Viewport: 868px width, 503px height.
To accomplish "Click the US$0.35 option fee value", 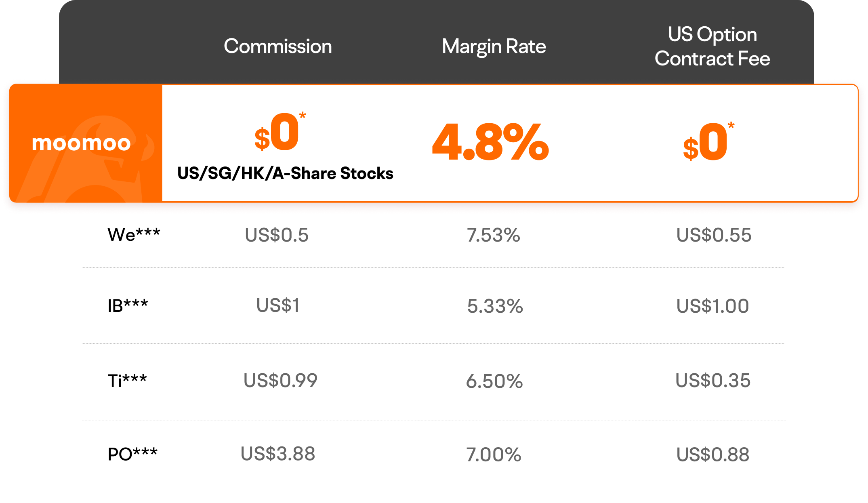I will [x=713, y=381].
